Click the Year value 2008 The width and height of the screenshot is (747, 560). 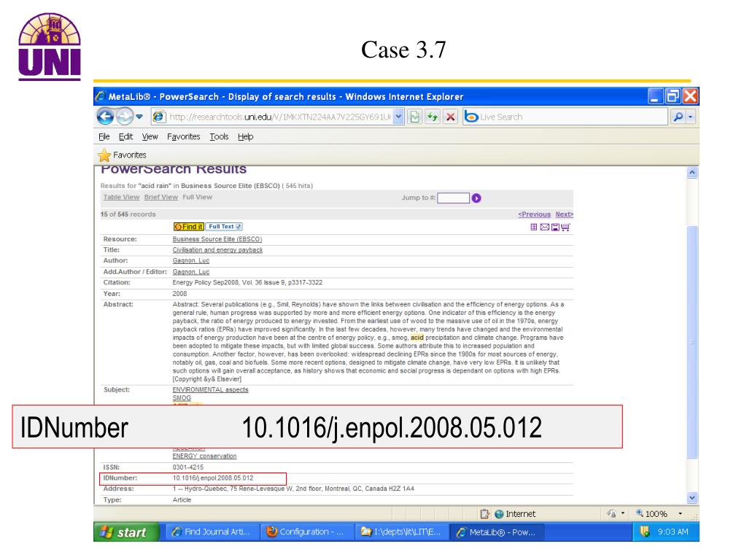click(179, 294)
